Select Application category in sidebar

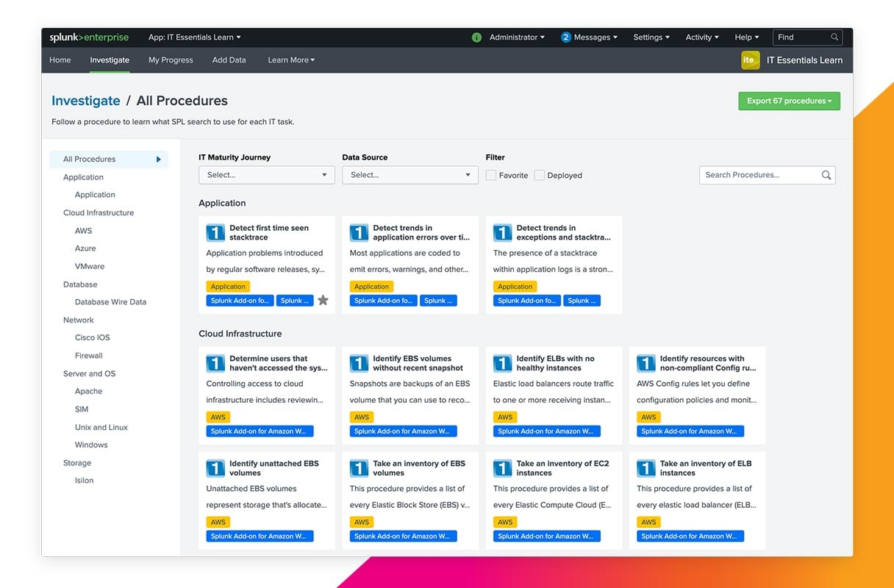point(83,177)
